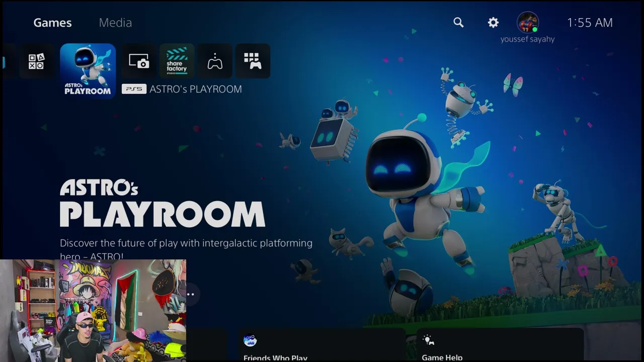
Task: Click the "Discover the future of play" description
Action: 186,249
